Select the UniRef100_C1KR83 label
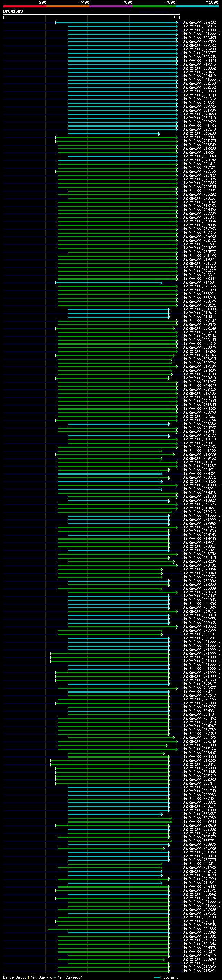Image resolution: width=222 pixels, height=980 pixels. [x=199, y=148]
